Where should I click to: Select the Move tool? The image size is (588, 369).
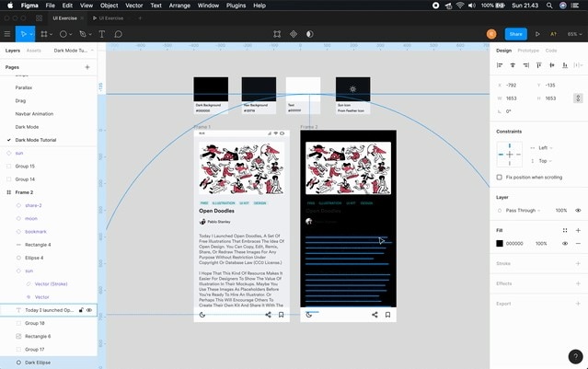click(x=23, y=34)
